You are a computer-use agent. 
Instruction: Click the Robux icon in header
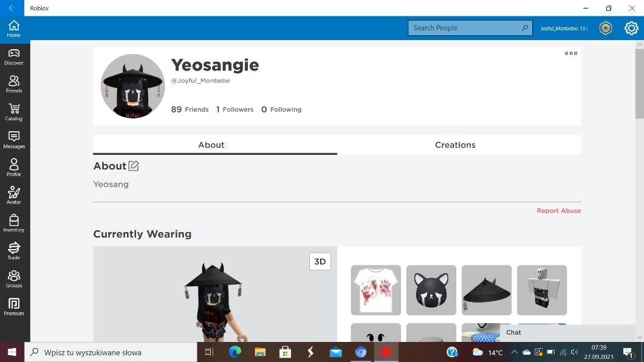[x=605, y=28]
